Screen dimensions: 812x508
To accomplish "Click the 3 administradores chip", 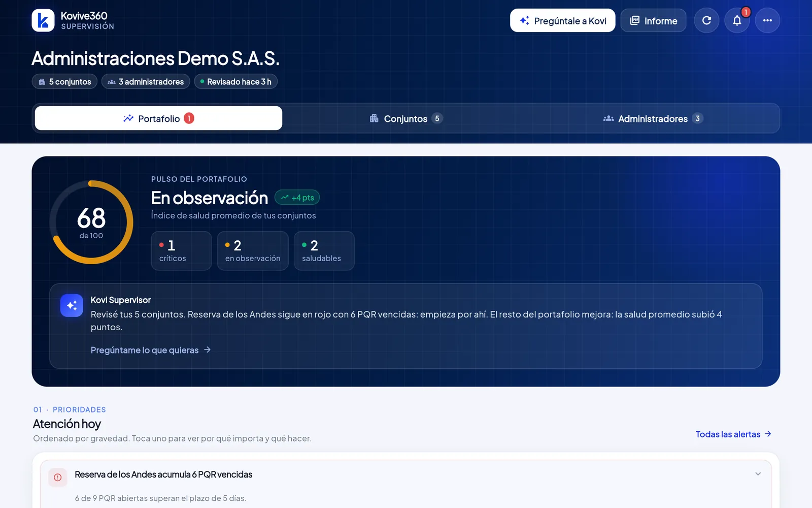I will coord(146,81).
